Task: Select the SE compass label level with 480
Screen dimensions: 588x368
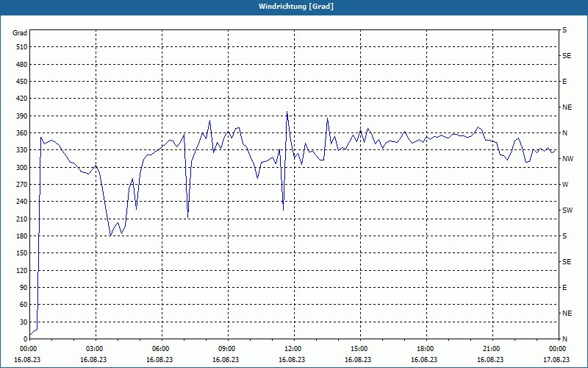Action: click(567, 56)
